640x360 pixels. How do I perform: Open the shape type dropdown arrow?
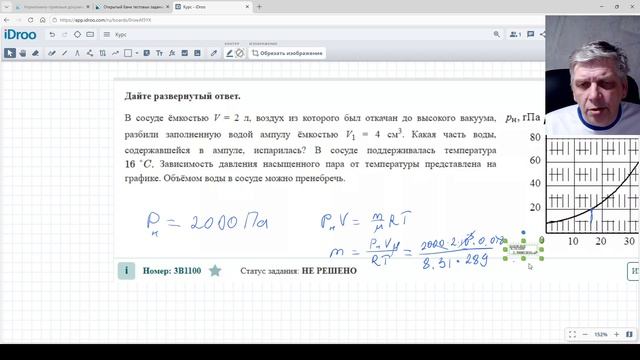point(136,53)
